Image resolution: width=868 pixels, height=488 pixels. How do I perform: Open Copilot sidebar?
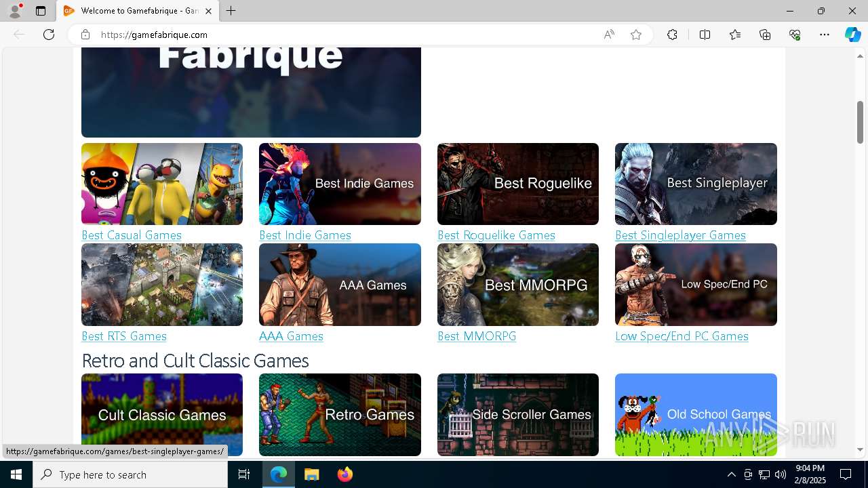[852, 35]
